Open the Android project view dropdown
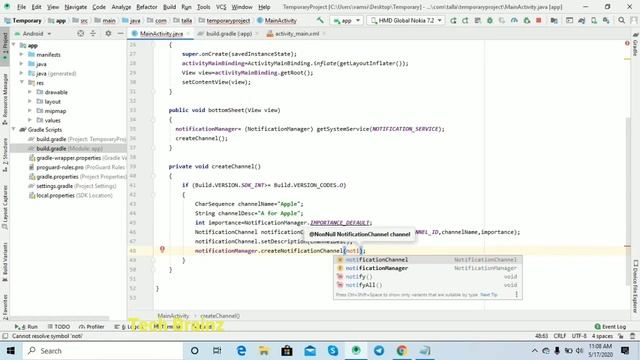 [x=33, y=34]
